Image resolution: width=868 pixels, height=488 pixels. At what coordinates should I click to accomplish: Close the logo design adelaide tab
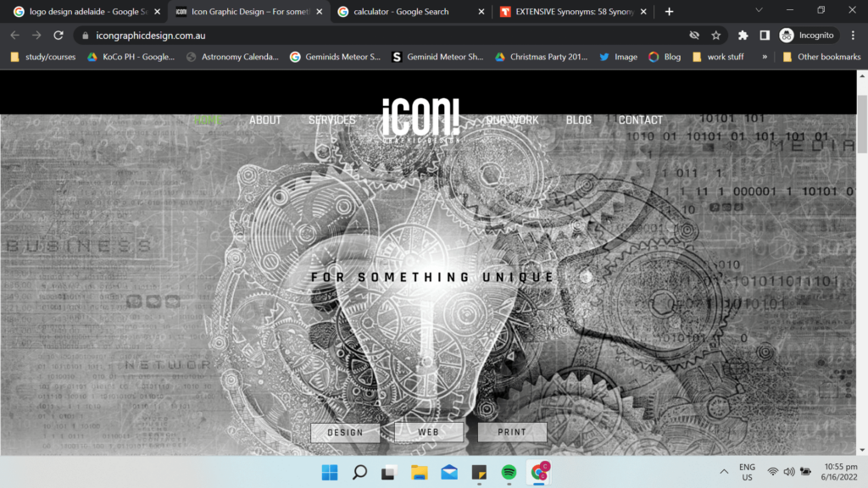(157, 12)
